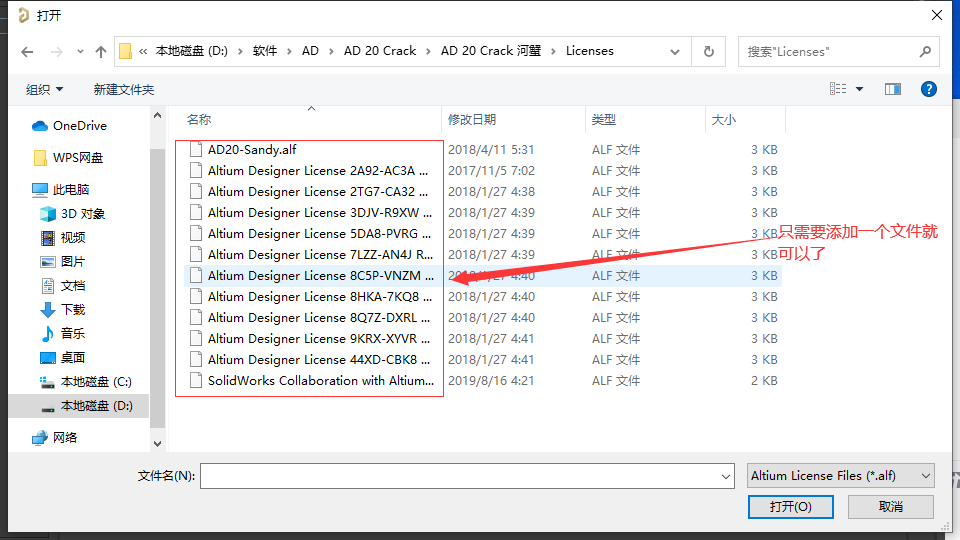
Task: Open 桌面 folder in sidebar
Action: click(x=63, y=357)
